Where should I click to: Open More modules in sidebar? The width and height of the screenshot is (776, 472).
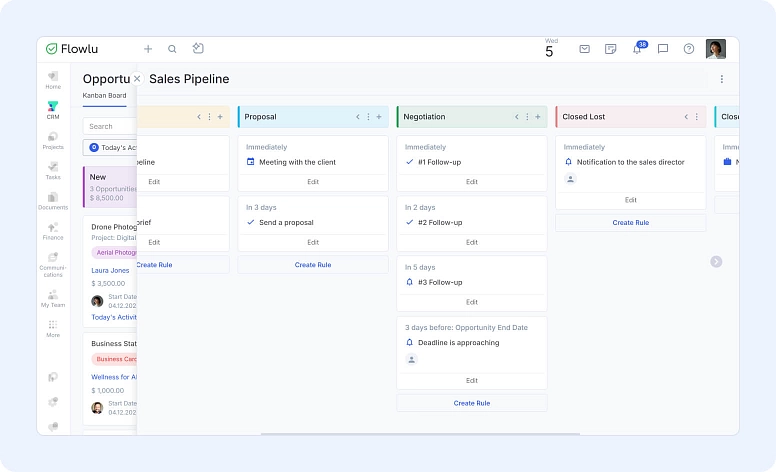tap(53, 329)
